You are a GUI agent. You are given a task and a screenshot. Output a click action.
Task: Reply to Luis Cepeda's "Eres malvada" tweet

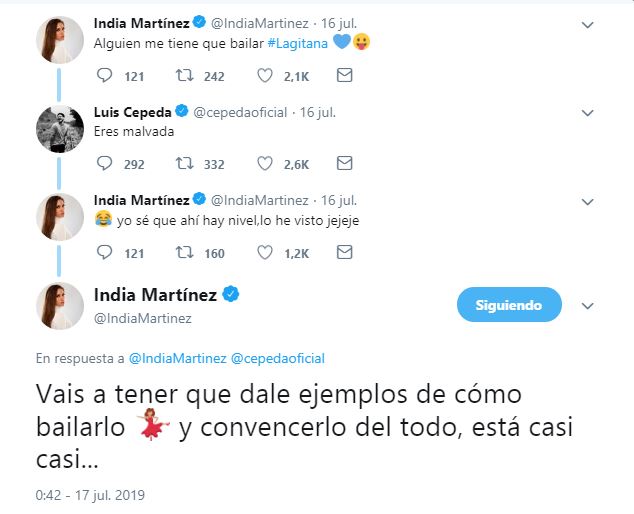point(104,164)
